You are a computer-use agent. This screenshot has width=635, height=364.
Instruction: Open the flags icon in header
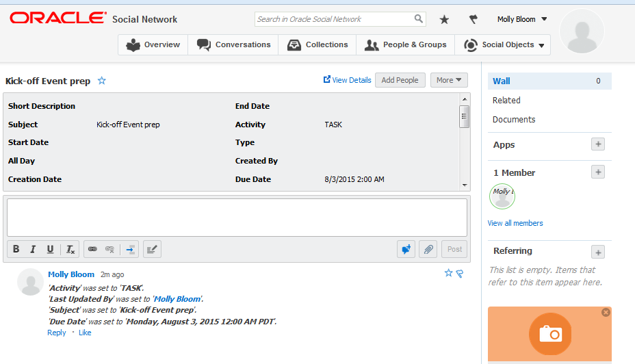pos(473,19)
